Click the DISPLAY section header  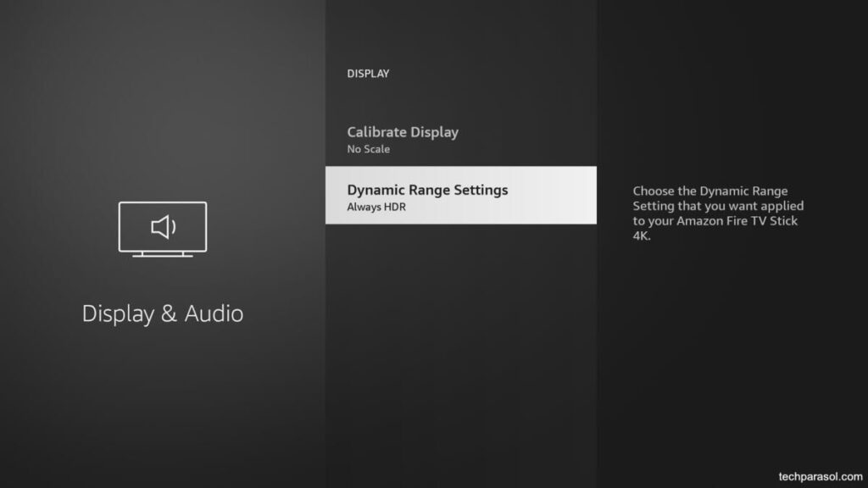(368, 74)
